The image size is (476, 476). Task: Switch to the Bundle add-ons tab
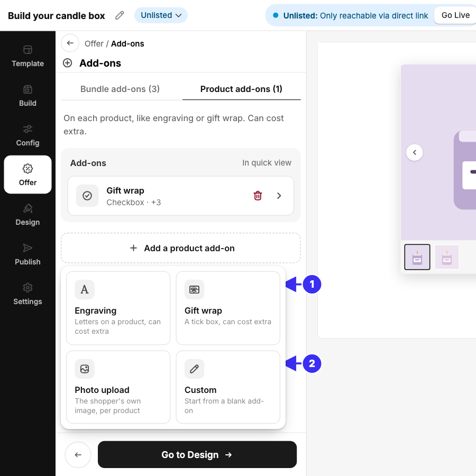pyautogui.click(x=120, y=89)
